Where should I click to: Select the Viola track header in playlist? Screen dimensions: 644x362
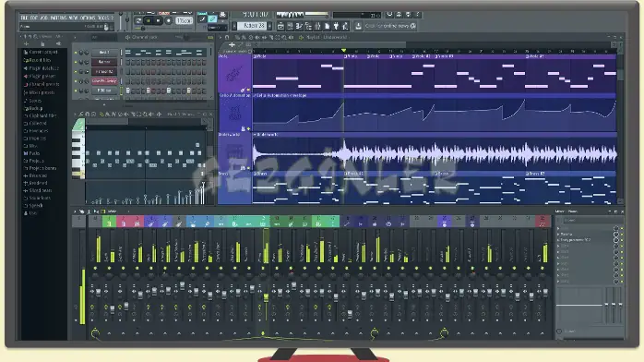234,73
